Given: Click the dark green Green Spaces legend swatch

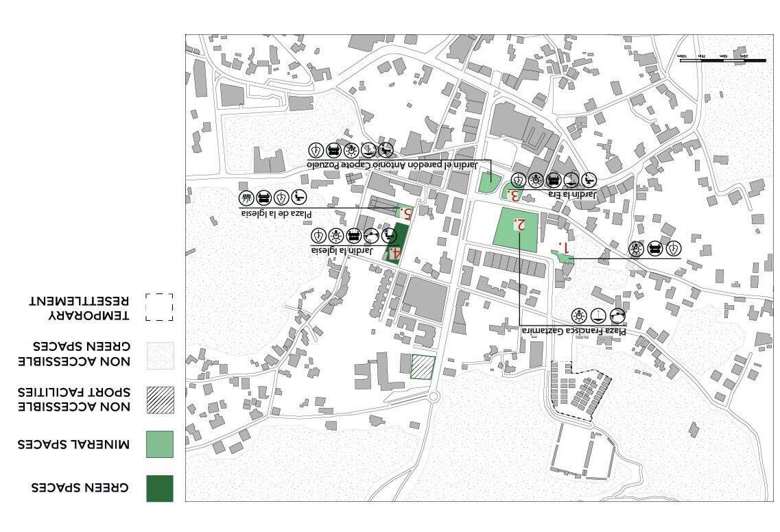Looking at the screenshot, I should click(x=160, y=488).
